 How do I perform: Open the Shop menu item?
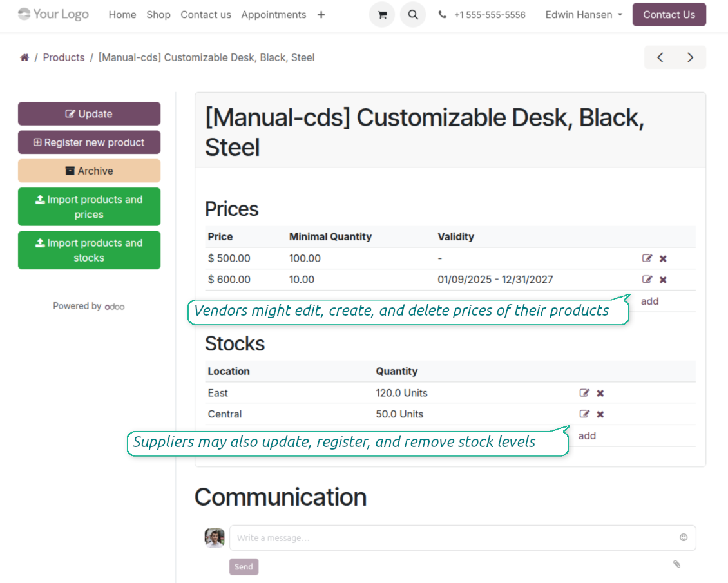(x=158, y=15)
